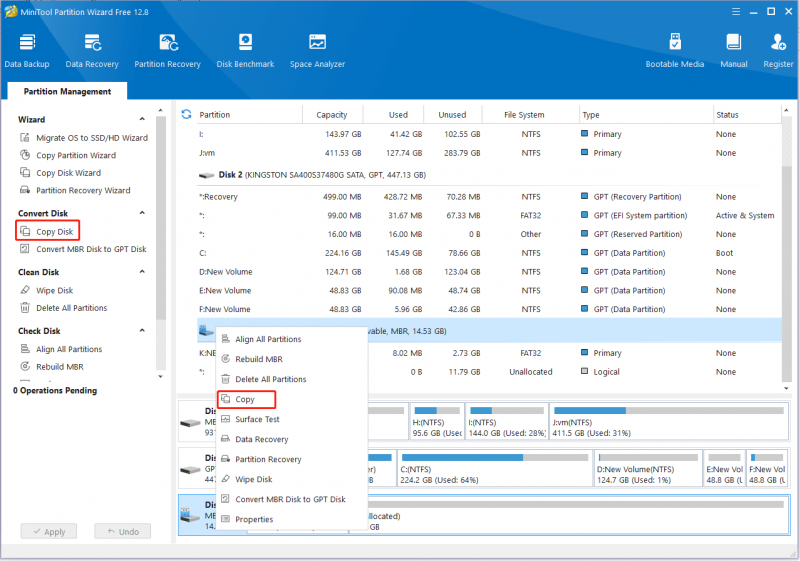Click H:(NTFS) block in disk map
800x561 pixels.
(x=437, y=421)
